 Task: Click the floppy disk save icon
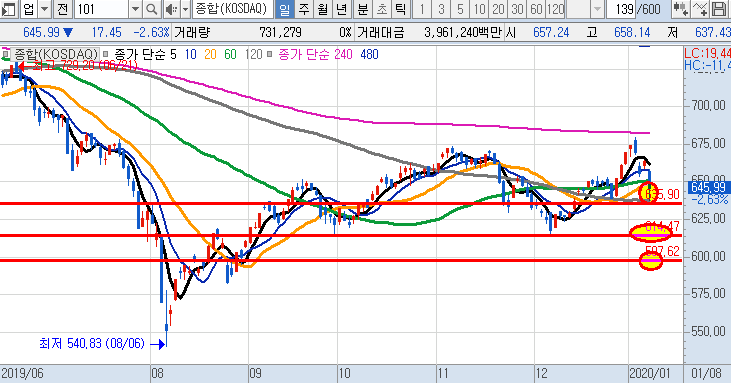[x=719, y=9]
